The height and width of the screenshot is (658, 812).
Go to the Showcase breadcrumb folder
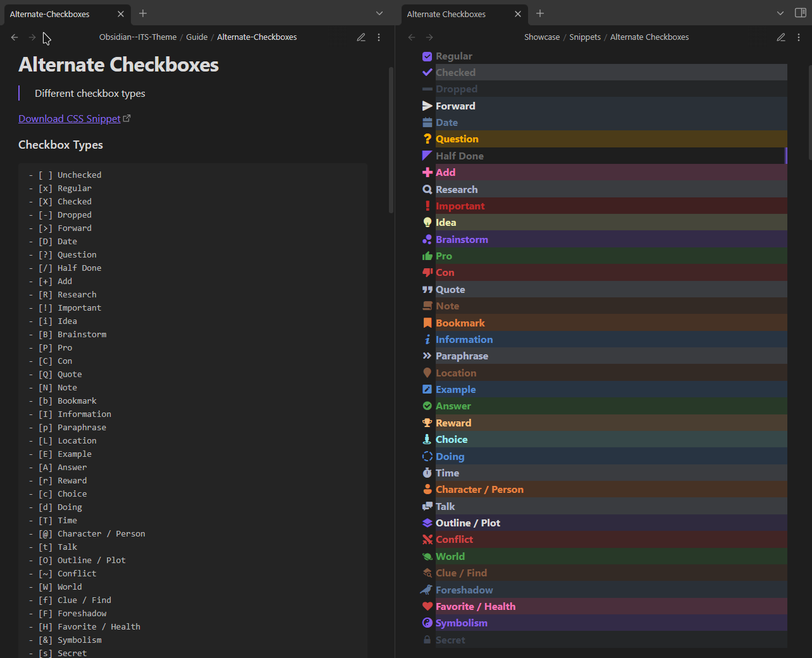point(542,37)
